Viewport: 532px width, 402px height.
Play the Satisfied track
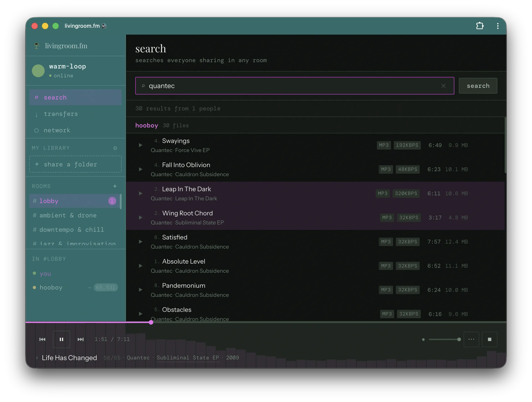(141, 242)
